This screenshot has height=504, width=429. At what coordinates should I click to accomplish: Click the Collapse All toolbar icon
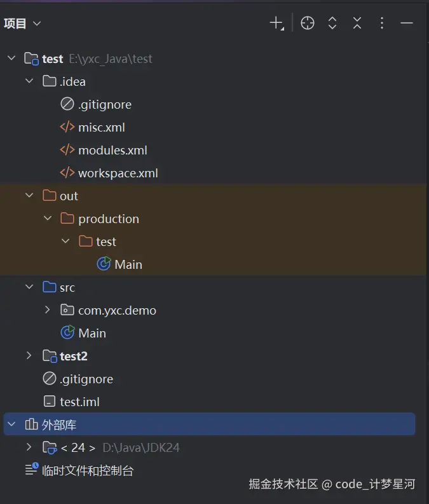tap(357, 24)
